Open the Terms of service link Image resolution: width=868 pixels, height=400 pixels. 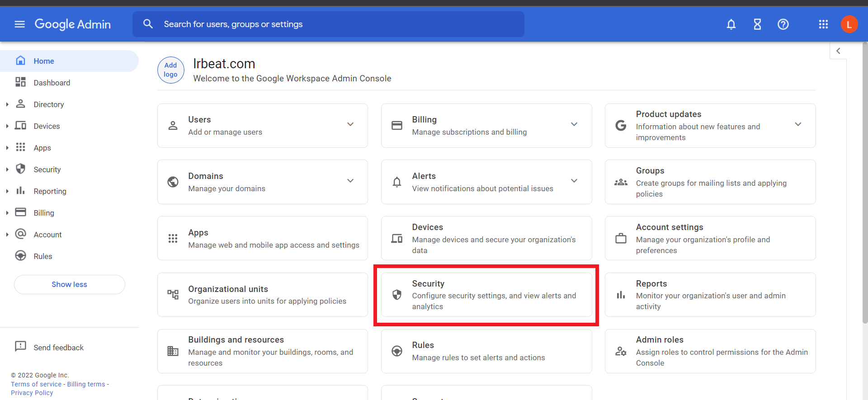click(36, 384)
